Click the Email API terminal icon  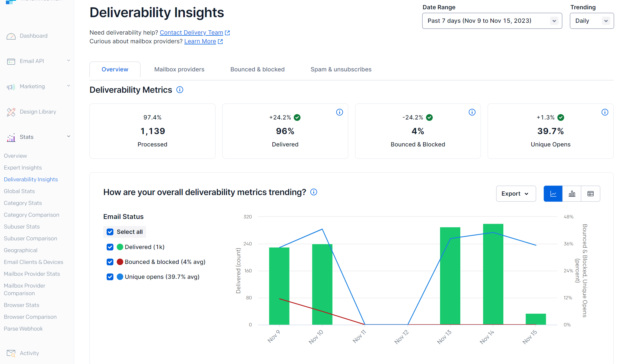11,62
